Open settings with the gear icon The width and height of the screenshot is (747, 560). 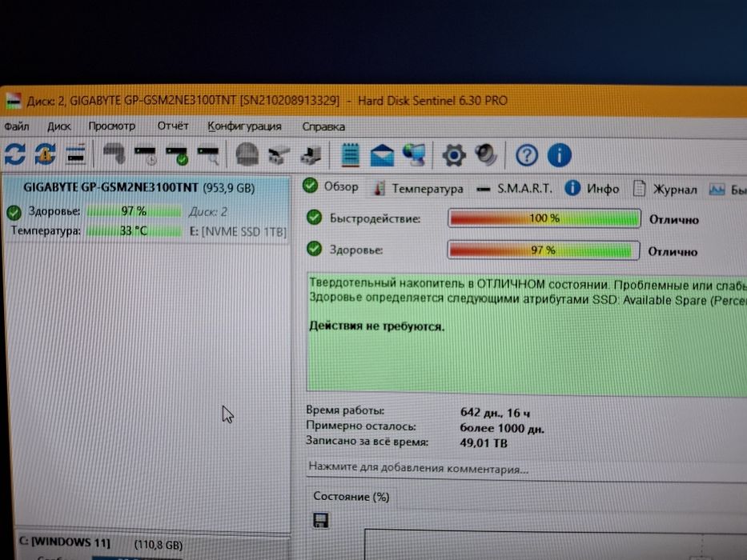[x=453, y=155]
